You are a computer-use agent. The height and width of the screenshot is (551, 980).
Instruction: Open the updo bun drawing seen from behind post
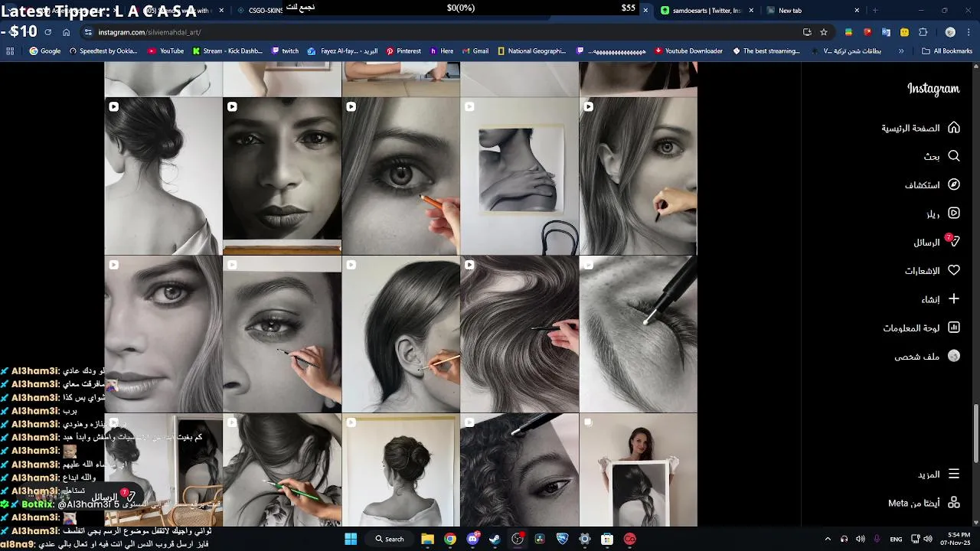[400, 470]
